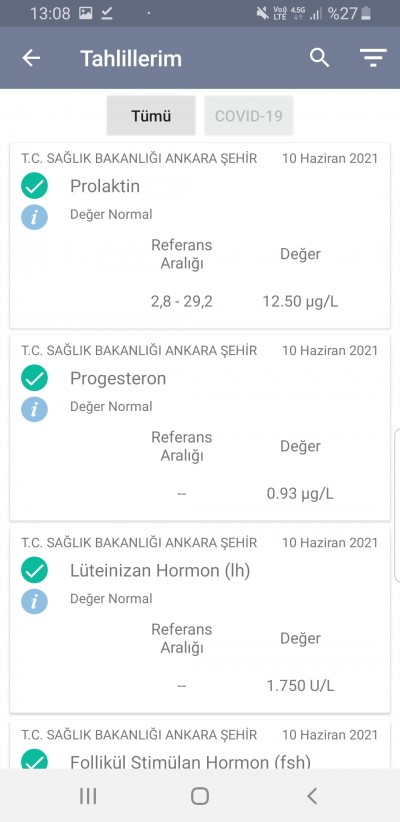Tap info icon under Lüteinizan Hormon
Screen dimensions: 400x822
click(35, 601)
